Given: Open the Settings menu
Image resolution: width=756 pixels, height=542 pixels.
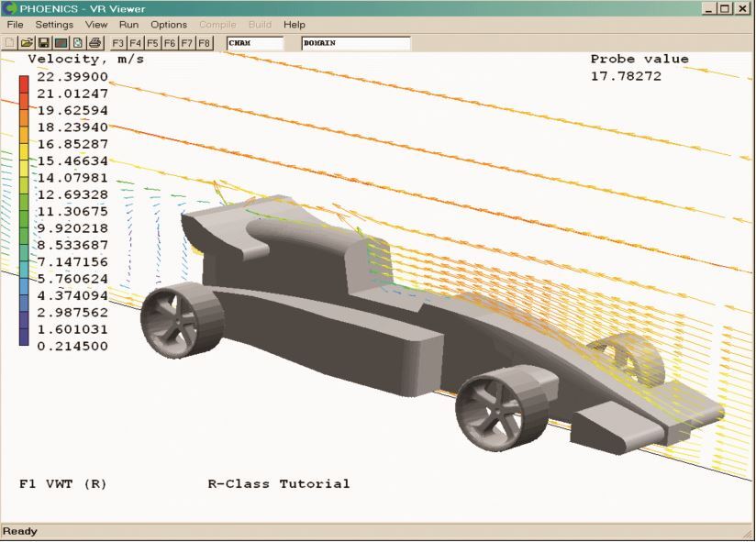Looking at the screenshot, I should pos(54,25).
